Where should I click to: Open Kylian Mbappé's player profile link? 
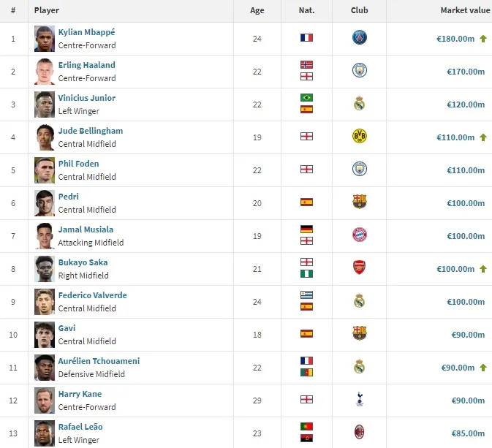[x=86, y=32]
